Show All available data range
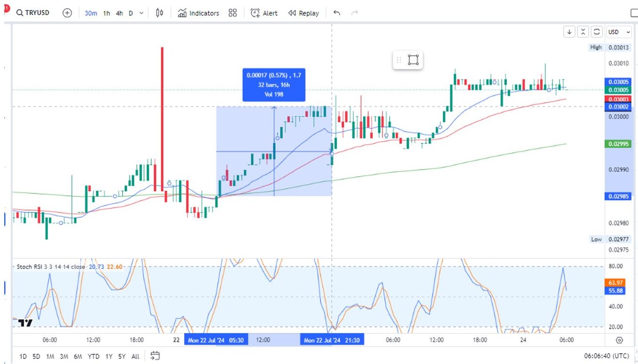 [x=135, y=356]
